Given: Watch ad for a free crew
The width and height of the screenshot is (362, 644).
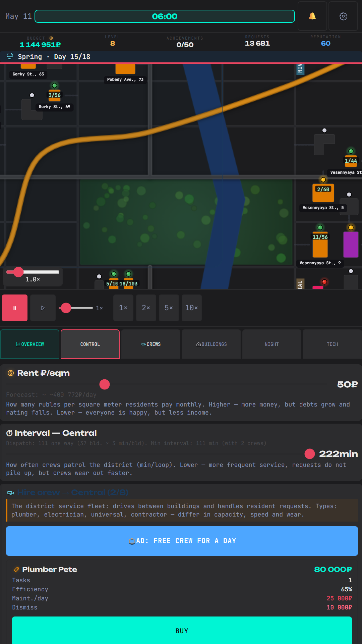Looking at the screenshot, I should [182, 541].
